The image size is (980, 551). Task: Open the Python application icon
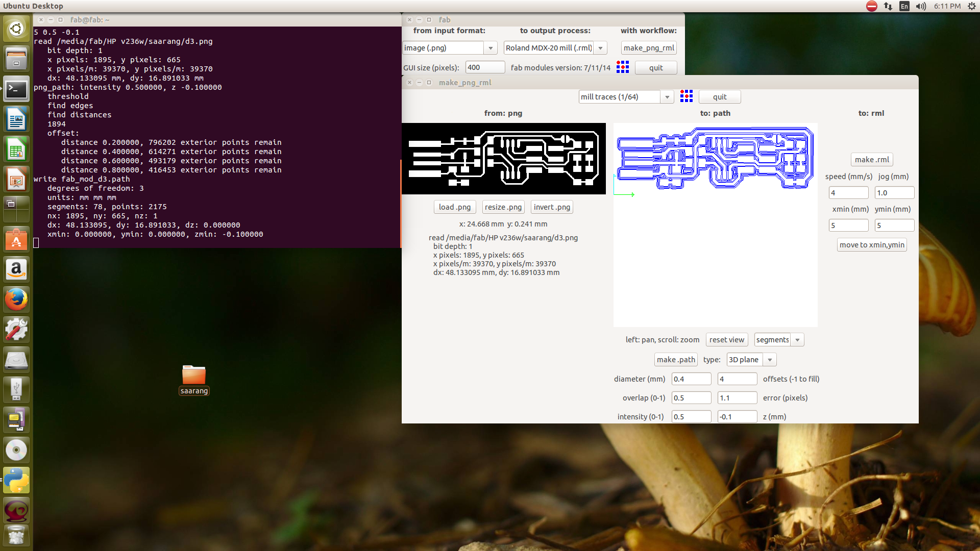point(16,480)
